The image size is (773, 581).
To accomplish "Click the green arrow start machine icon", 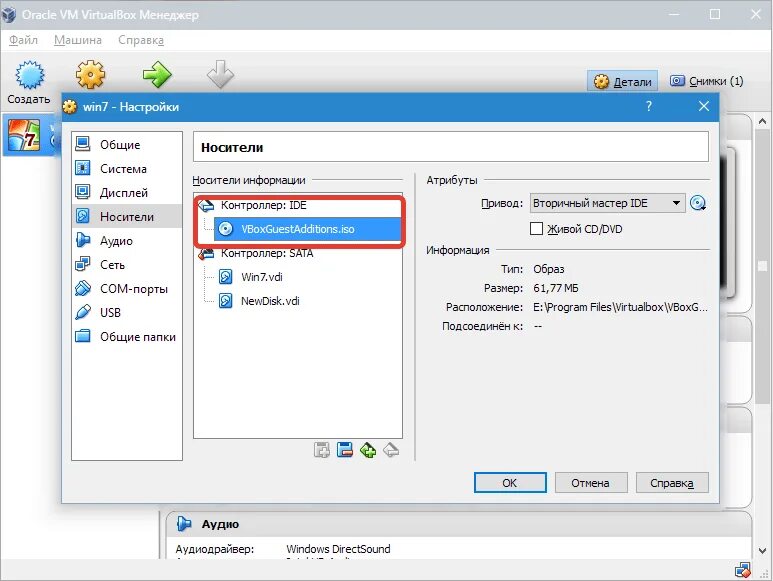I will click(157, 74).
